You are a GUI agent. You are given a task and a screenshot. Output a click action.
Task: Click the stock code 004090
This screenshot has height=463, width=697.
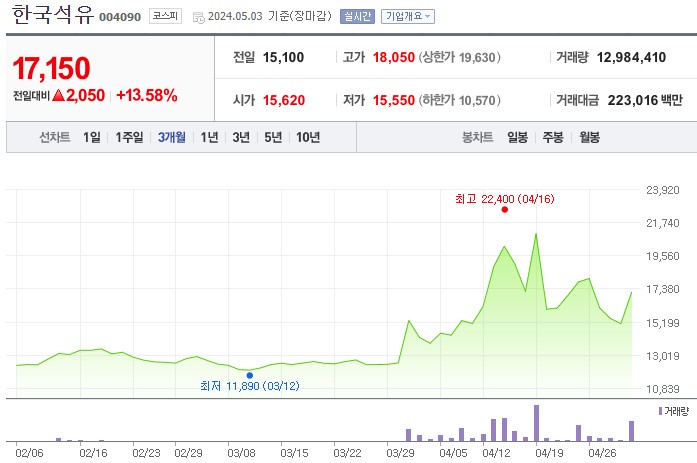[x=120, y=17]
